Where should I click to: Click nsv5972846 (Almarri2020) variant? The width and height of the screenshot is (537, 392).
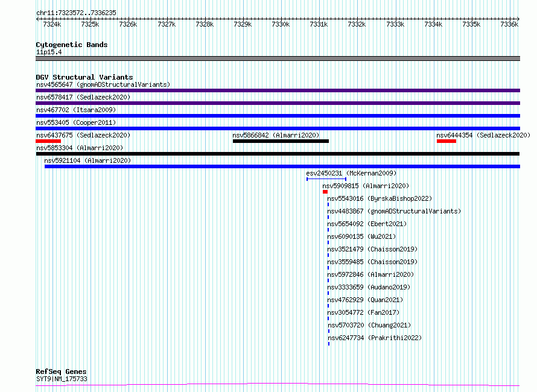pos(370,274)
